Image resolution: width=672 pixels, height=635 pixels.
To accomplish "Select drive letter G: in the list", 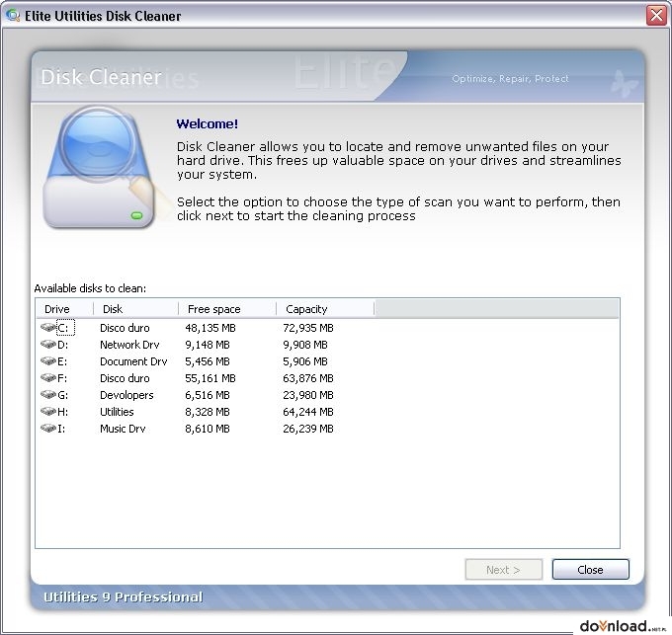I will (62, 395).
